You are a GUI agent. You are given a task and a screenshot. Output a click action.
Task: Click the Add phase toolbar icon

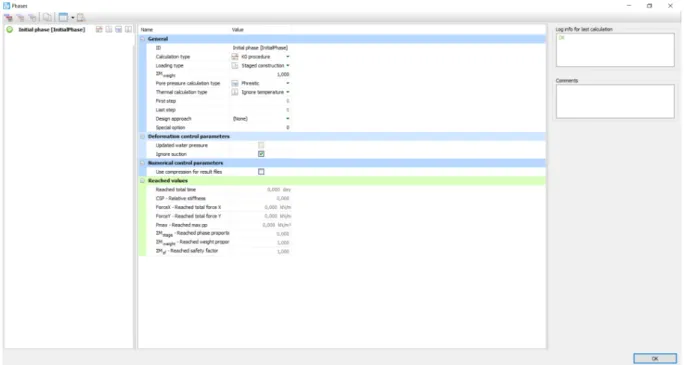[8, 18]
